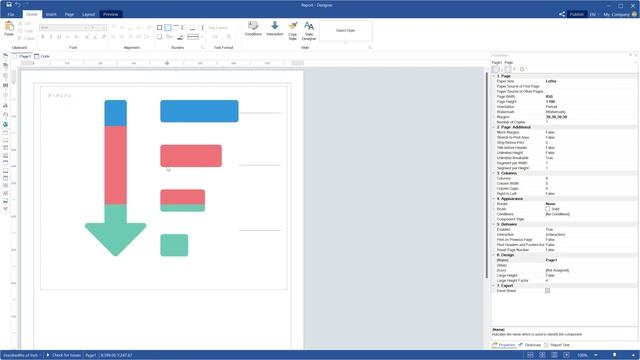Open the font name dropdown
Screen dimensions: 640x360
(64, 27)
